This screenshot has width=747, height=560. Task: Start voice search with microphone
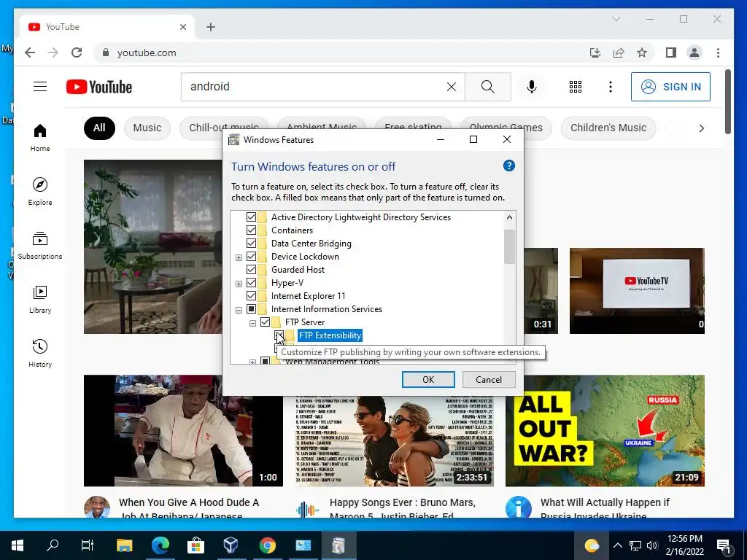point(532,87)
